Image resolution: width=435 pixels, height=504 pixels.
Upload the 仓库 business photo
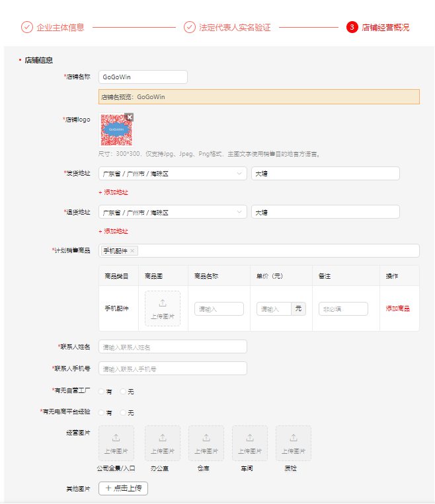click(x=206, y=443)
